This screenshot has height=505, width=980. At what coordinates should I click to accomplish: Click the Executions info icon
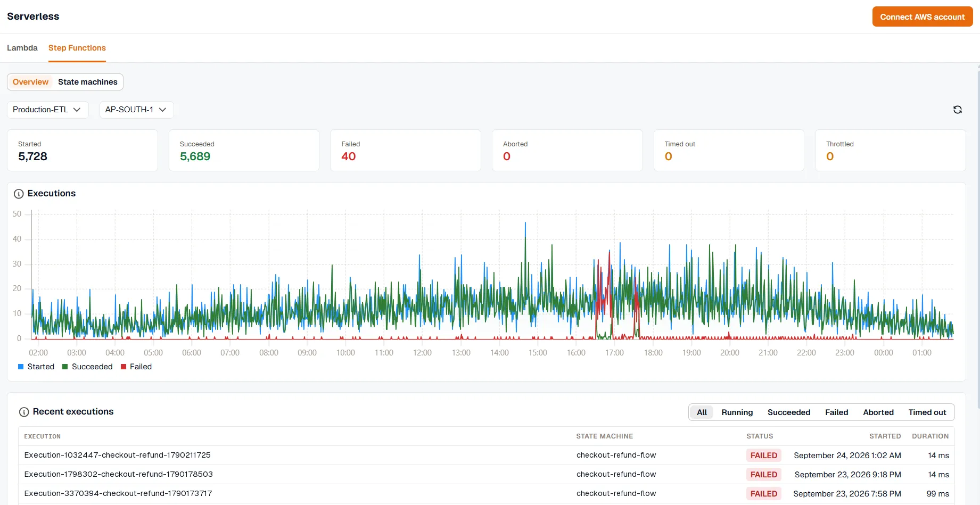pos(19,194)
